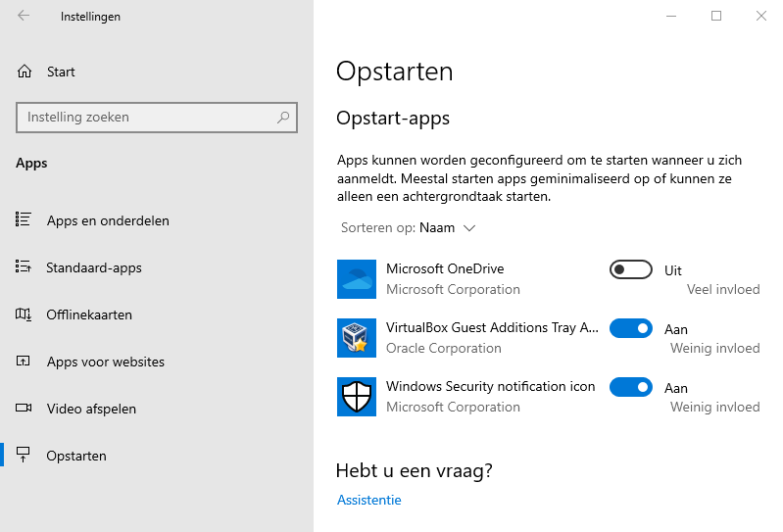The width and height of the screenshot is (783, 532).
Task: Click the Start home icon
Action: click(24, 72)
